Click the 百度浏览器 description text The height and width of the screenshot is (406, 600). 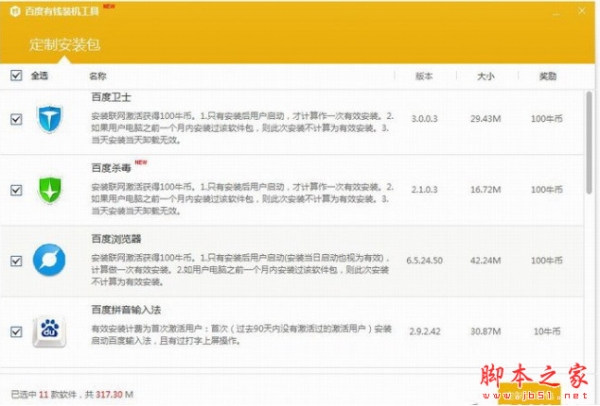pos(241,270)
